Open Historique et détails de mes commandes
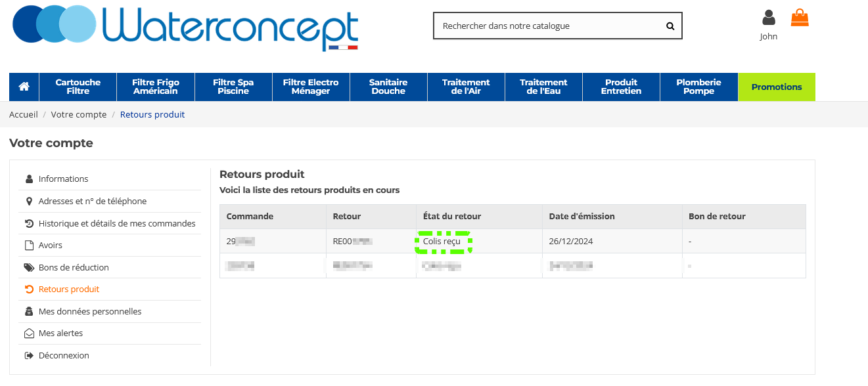The width and height of the screenshot is (868, 386). tap(116, 223)
